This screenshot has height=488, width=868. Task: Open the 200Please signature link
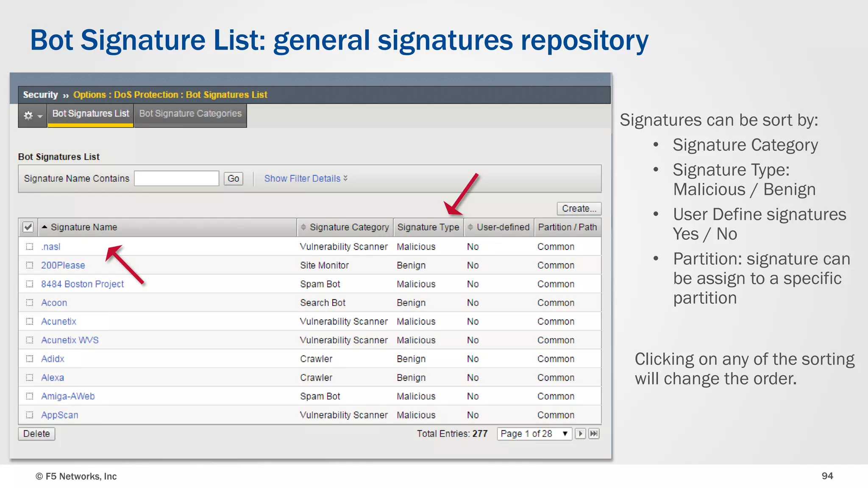tap(63, 266)
